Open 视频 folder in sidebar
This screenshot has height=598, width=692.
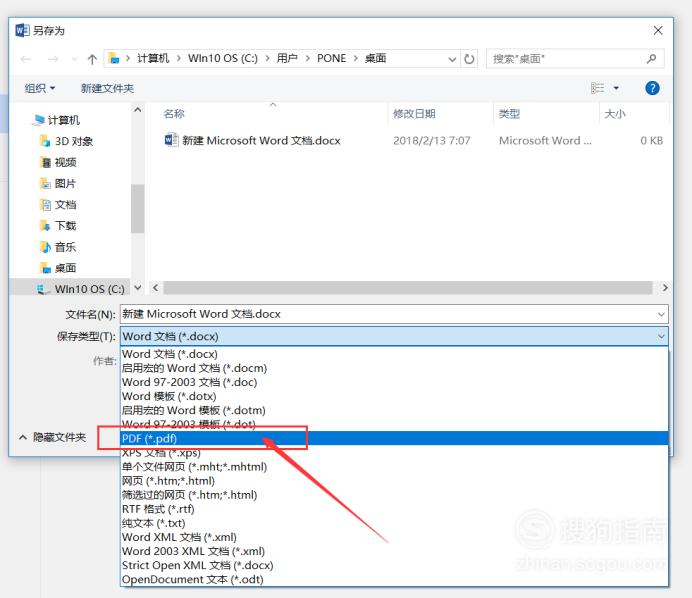[58, 162]
